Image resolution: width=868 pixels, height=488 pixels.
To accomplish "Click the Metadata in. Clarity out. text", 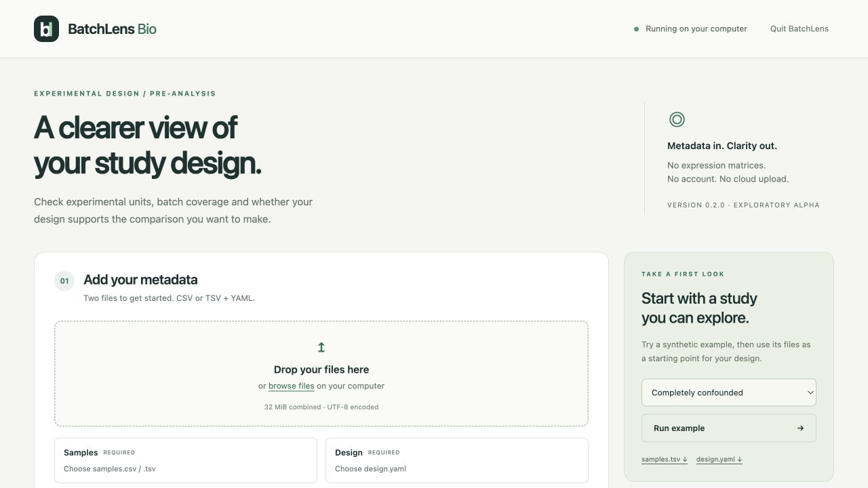I will pos(722,146).
